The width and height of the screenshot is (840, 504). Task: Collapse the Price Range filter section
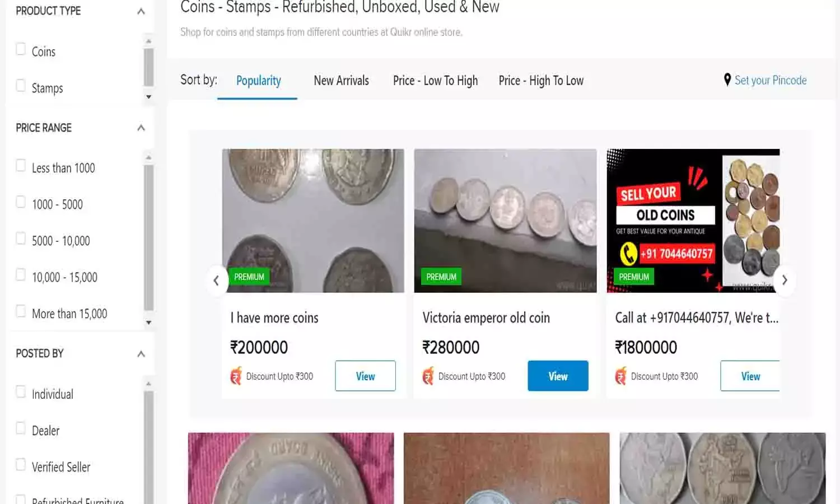pos(141,128)
